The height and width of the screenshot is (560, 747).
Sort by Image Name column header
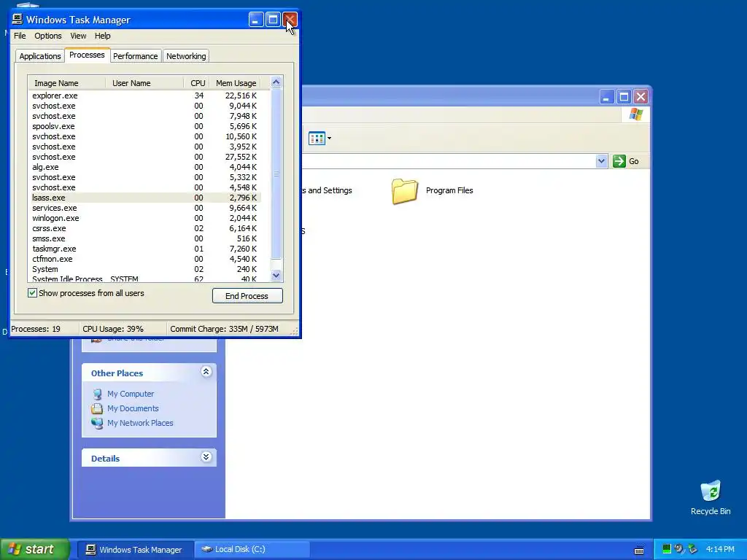click(66, 83)
